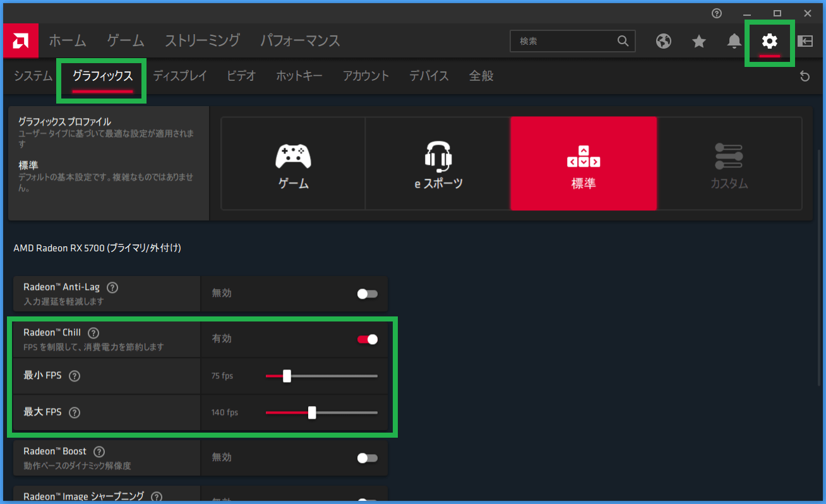Screen dimensions: 826x504
Task: Click the 有効 status for Radeon Chill
Action: coord(222,339)
